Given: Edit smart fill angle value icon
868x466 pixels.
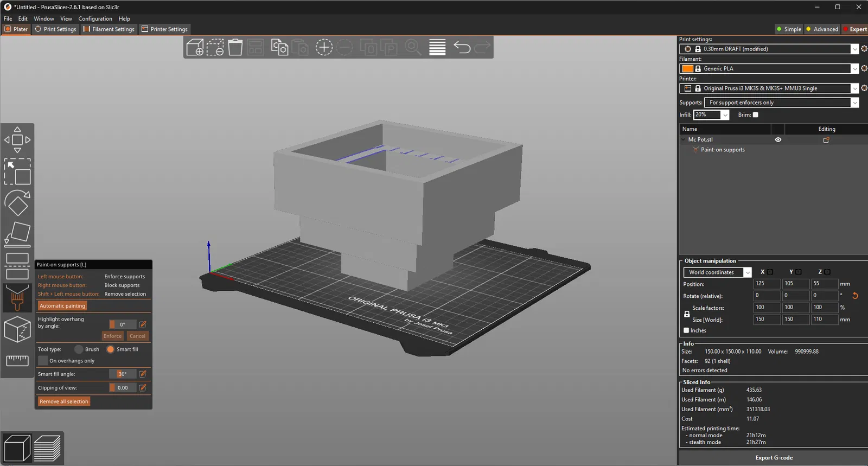Looking at the screenshot, I should pos(143,374).
